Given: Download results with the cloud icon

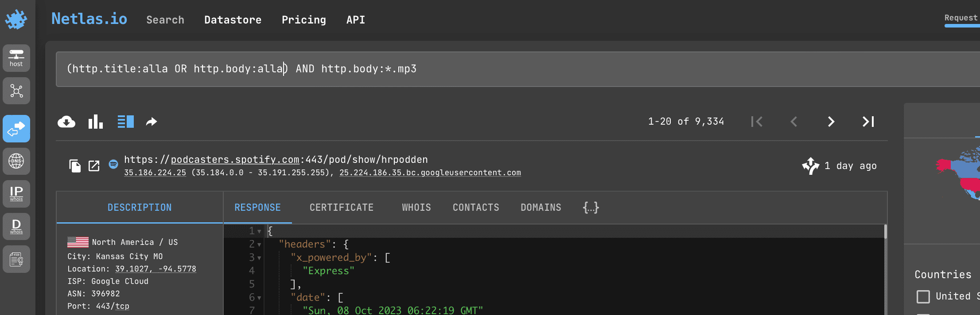Looking at the screenshot, I should pos(66,122).
